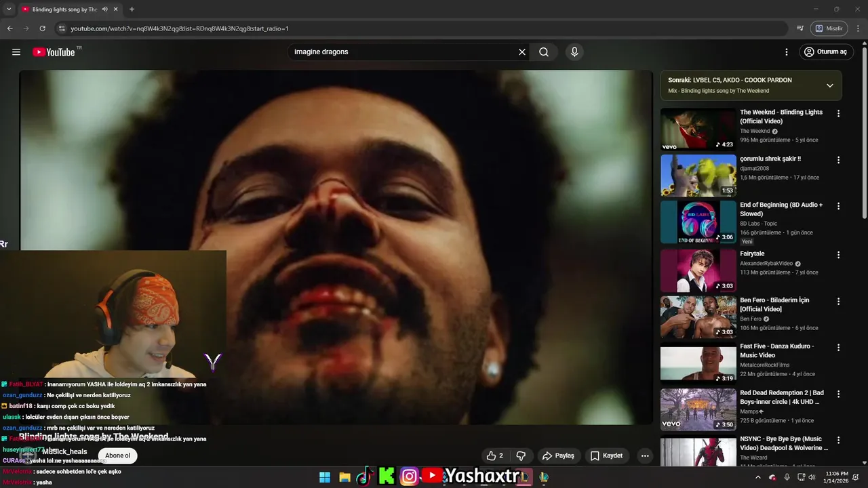Go to the YouTube home logo

pos(54,52)
